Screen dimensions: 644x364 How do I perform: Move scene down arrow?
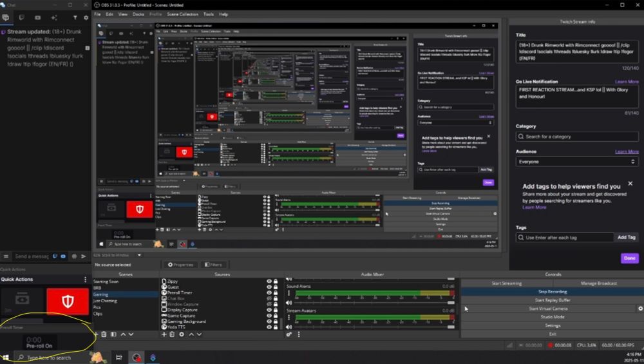tap(131, 334)
